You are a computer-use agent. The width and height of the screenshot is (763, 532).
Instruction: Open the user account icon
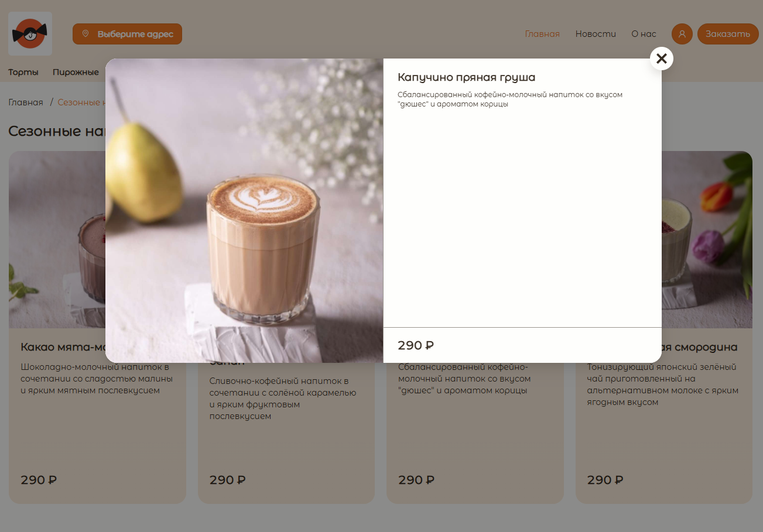coord(682,34)
